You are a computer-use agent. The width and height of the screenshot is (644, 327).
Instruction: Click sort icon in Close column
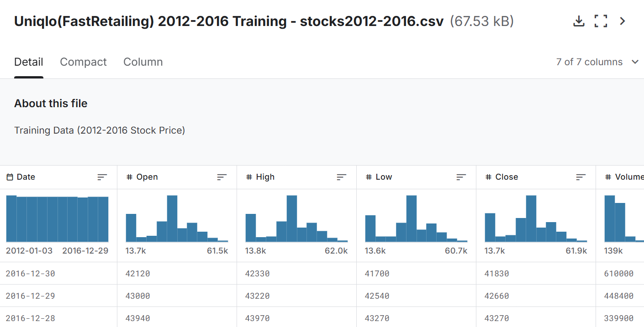(581, 177)
